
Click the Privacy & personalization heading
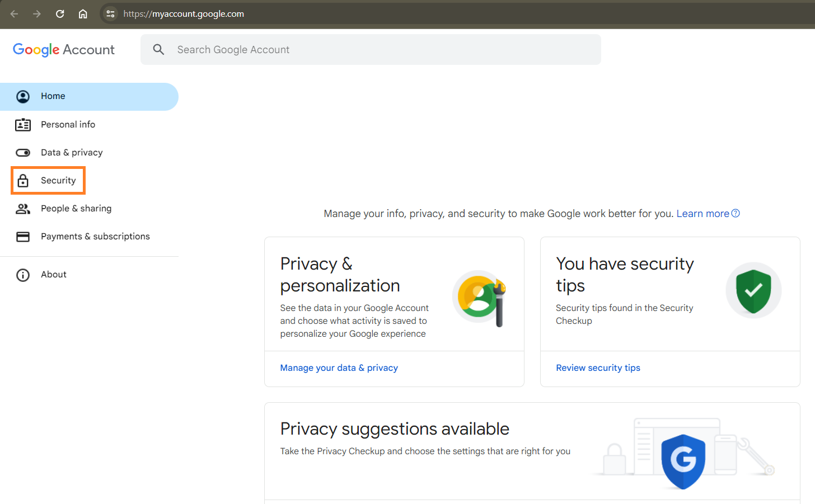click(340, 275)
